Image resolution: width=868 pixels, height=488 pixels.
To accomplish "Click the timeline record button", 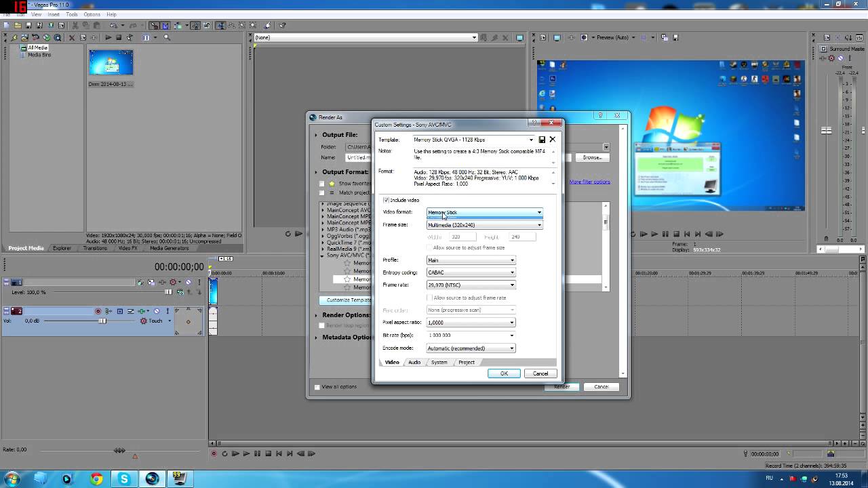I will point(214,453).
